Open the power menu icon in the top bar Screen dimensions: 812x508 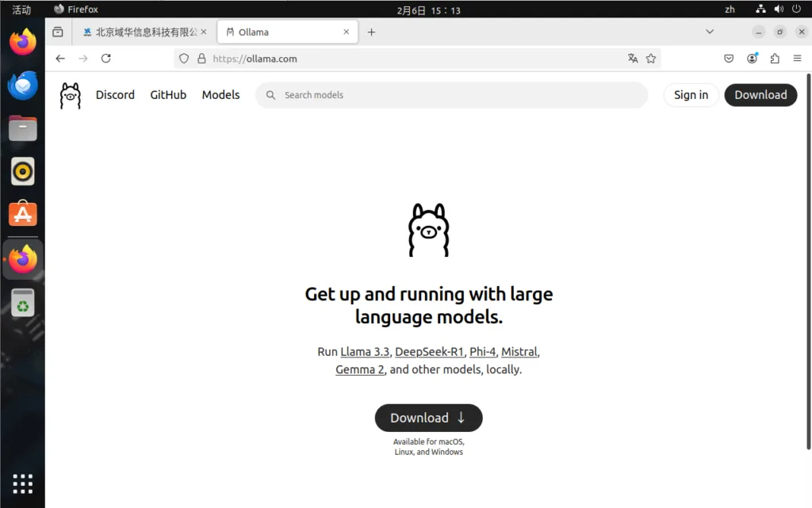pos(796,10)
